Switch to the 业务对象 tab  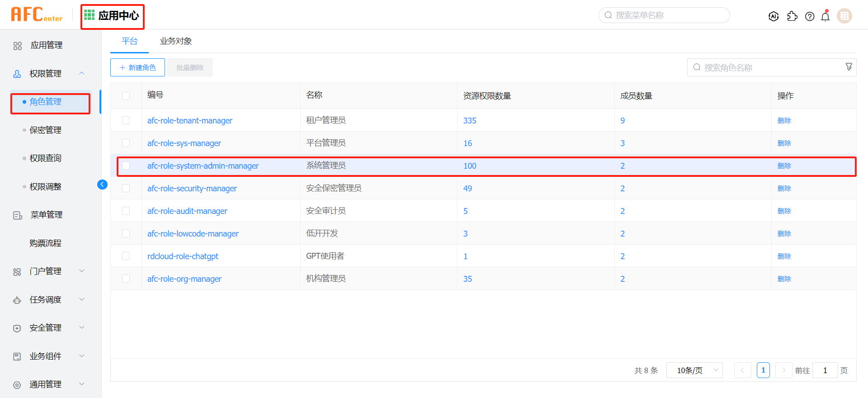click(176, 41)
